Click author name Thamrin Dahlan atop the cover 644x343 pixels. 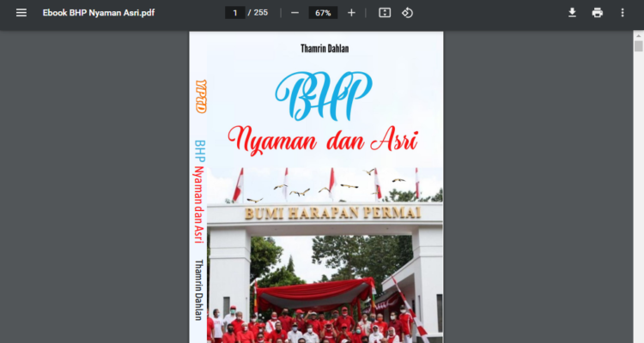317,51
